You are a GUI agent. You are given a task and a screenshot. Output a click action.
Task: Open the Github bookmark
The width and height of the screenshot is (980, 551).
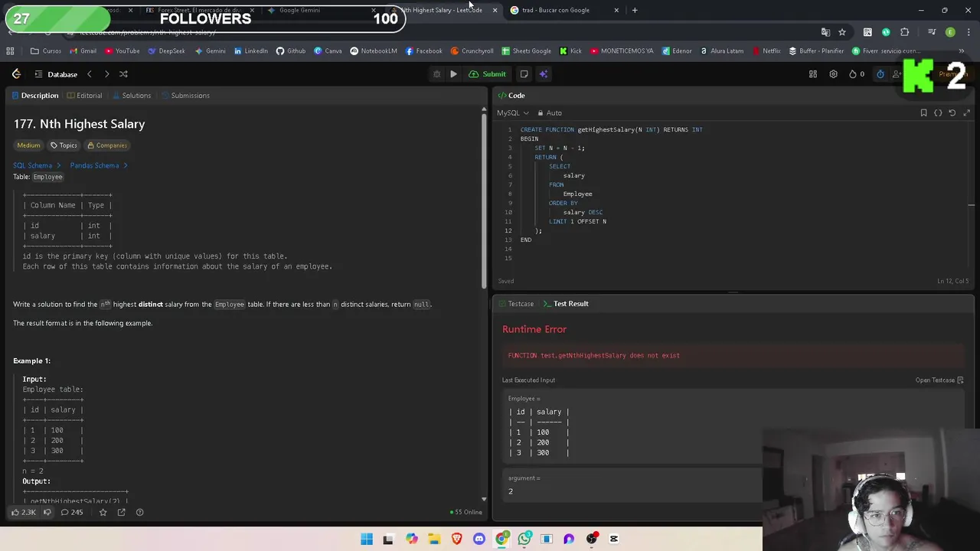click(291, 51)
